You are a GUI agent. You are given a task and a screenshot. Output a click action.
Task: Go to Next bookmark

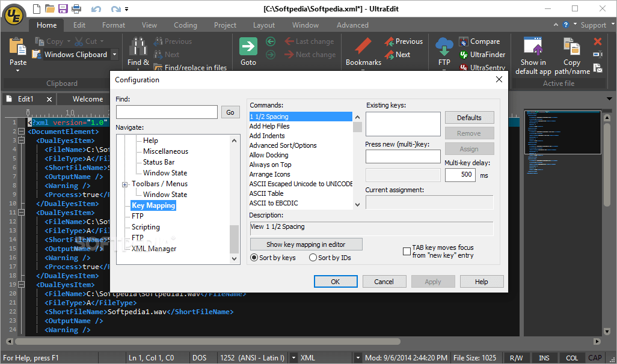(x=398, y=55)
